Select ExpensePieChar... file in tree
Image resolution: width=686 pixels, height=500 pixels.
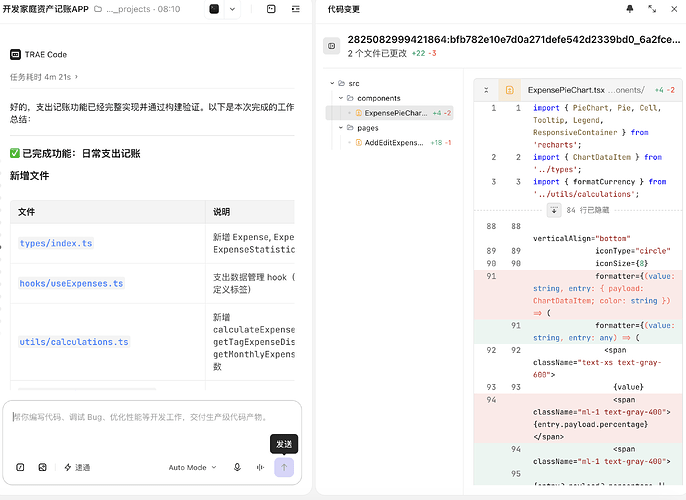click(389, 113)
